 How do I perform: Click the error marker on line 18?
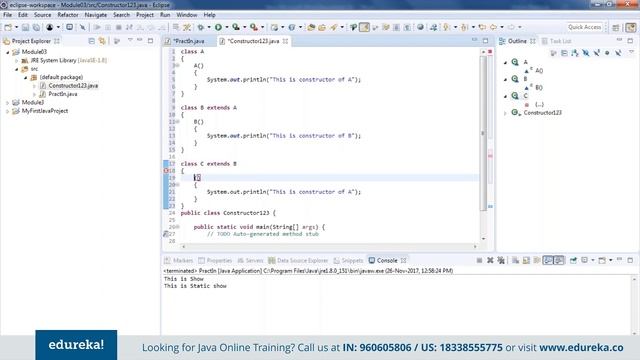pos(166,171)
